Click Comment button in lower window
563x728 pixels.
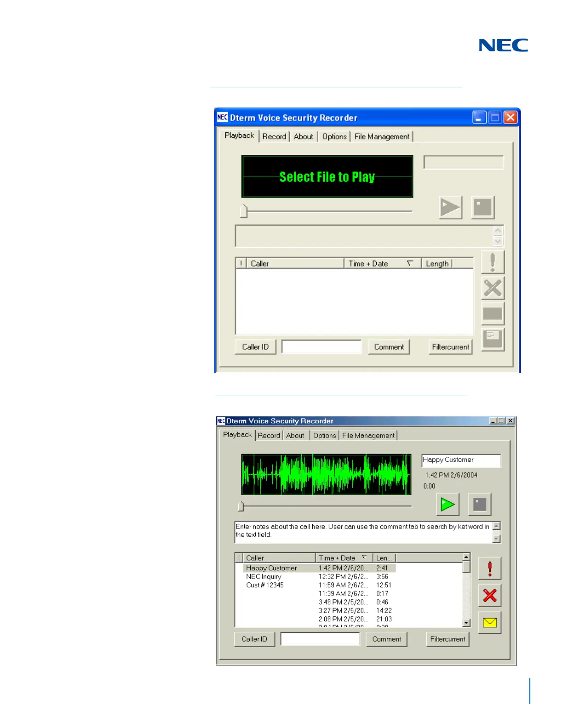[387, 639]
